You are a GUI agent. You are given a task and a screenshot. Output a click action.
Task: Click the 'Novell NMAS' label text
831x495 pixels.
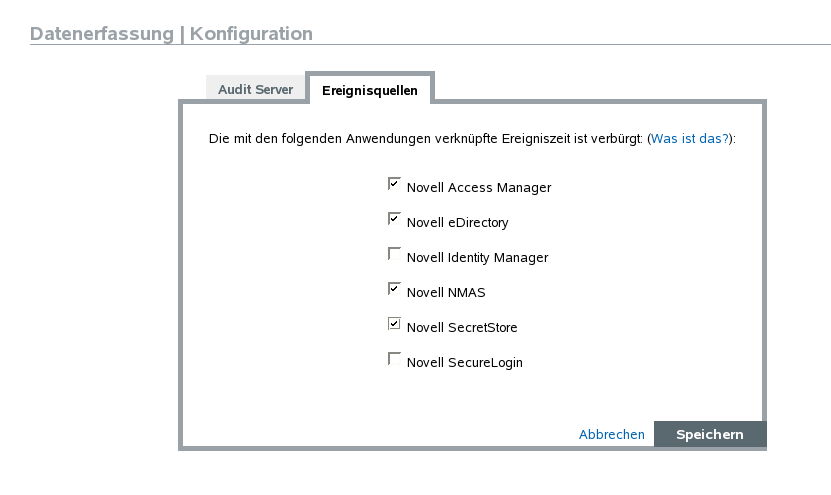[x=446, y=293]
